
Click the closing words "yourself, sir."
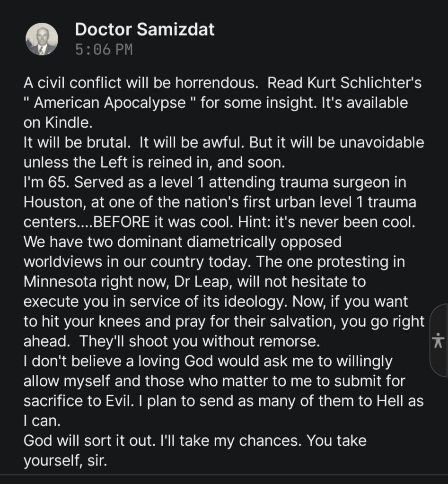[x=65, y=460]
